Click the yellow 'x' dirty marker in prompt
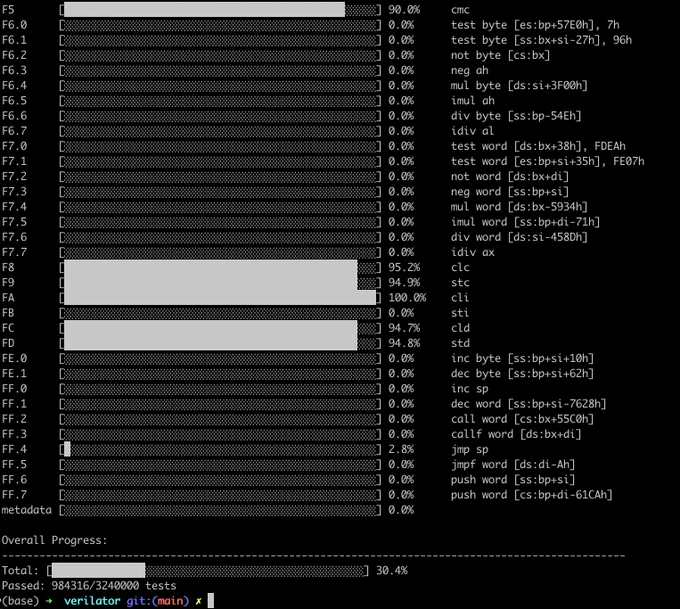The width and height of the screenshot is (680, 609). point(198,601)
